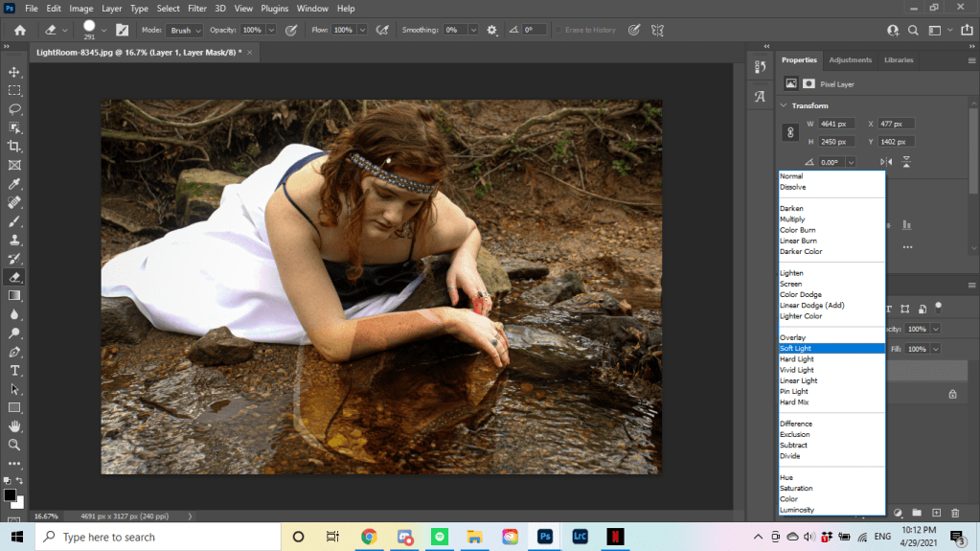Choose Multiply from blend mode list
The image size is (980, 551).
pos(792,219)
